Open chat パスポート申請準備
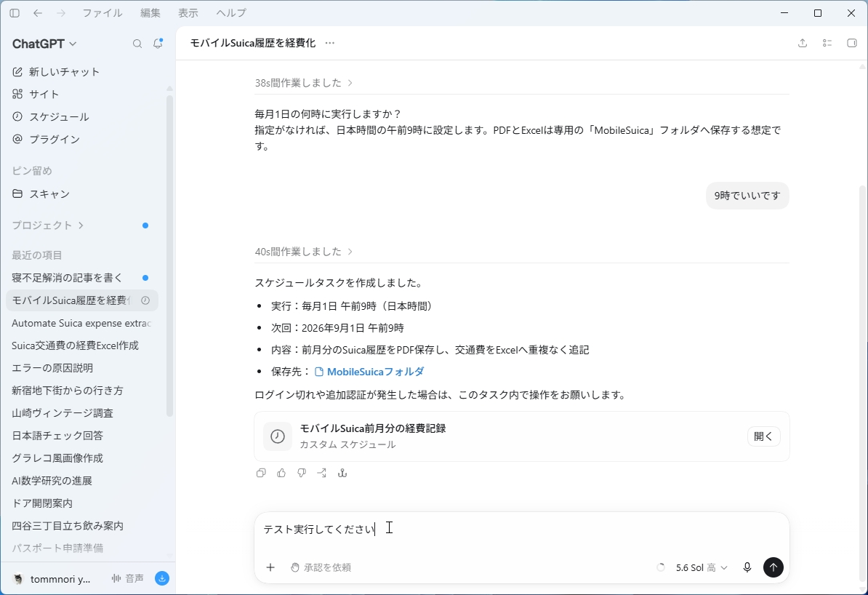 pos(82,548)
